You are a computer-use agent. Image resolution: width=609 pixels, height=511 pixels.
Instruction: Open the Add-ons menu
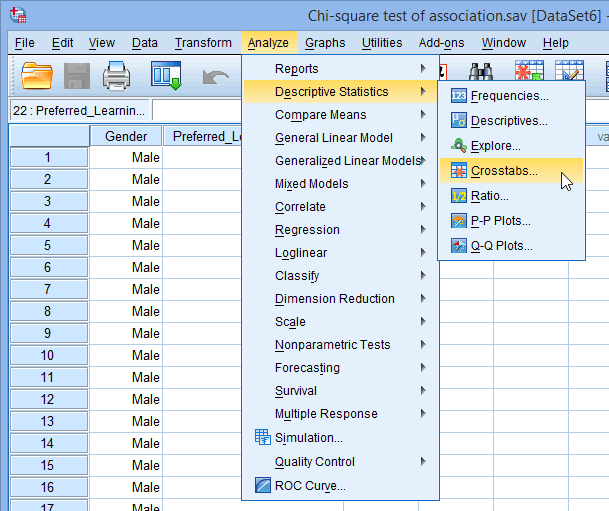[441, 43]
